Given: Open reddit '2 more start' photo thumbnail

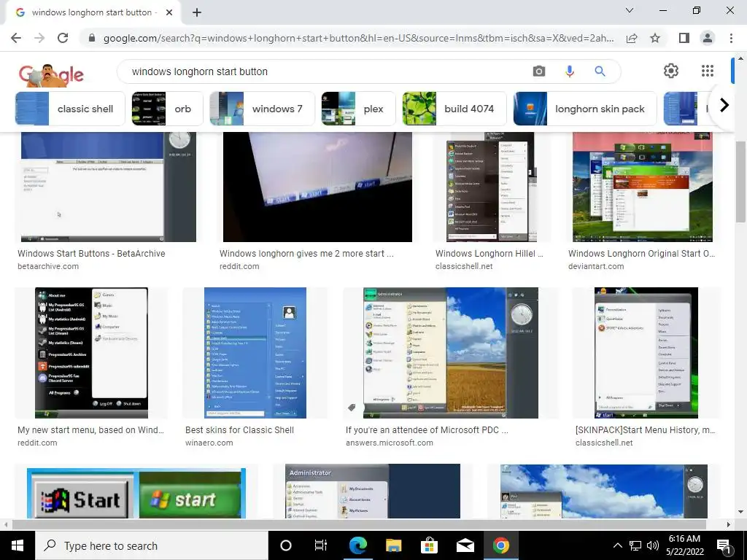Looking at the screenshot, I should pyautogui.click(x=317, y=187).
